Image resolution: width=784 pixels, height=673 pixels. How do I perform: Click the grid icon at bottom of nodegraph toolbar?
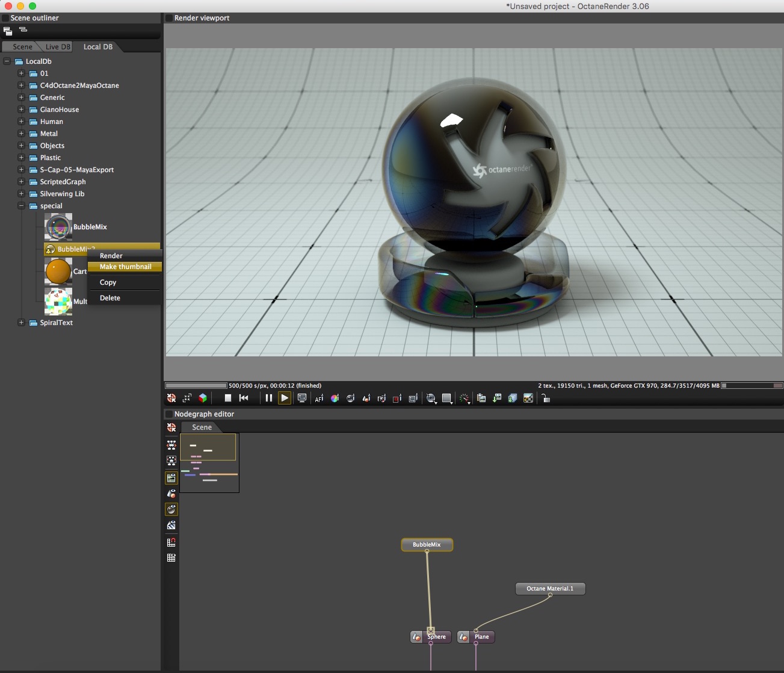171,558
